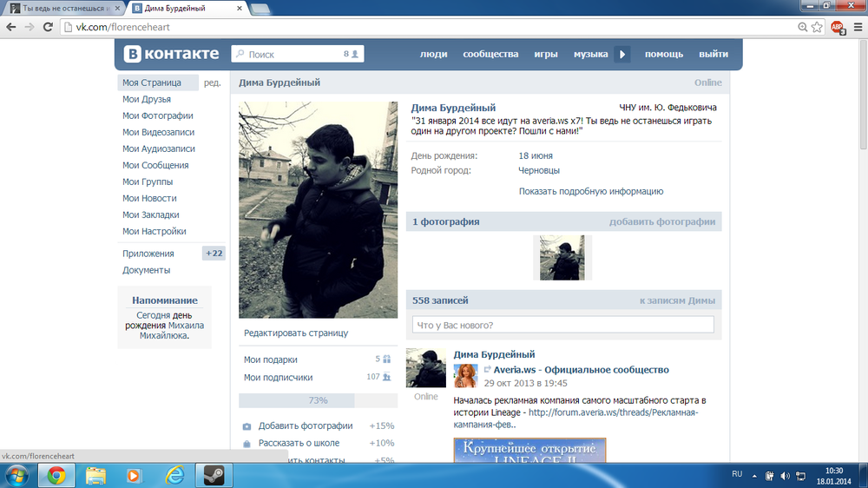Viewport: 868px width, 488px height.
Task: Click the Редактировать страницу link
Action: pyautogui.click(x=296, y=333)
